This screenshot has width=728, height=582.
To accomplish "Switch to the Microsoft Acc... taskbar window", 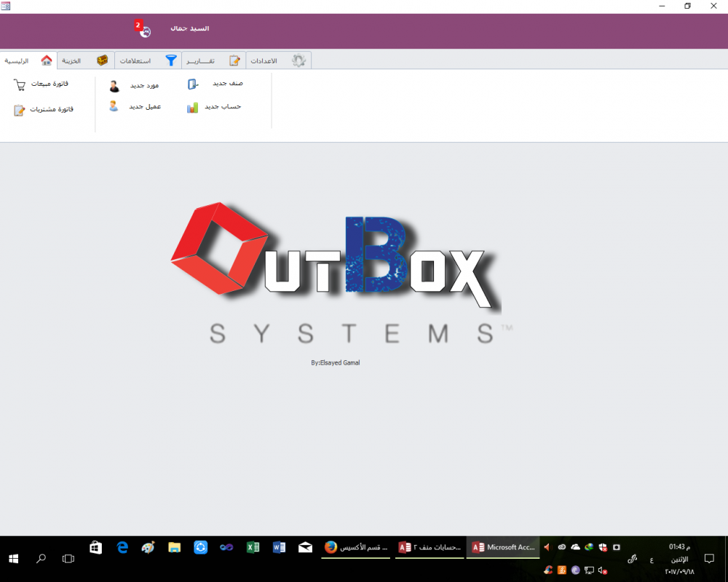I will click(503, 548).
